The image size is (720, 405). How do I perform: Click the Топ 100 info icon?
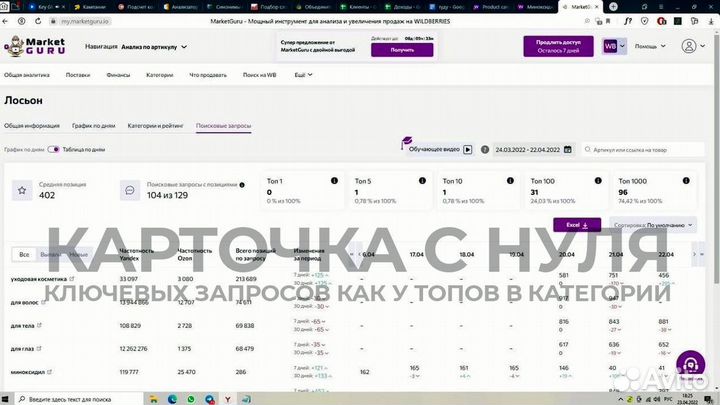tap(598, 181)
